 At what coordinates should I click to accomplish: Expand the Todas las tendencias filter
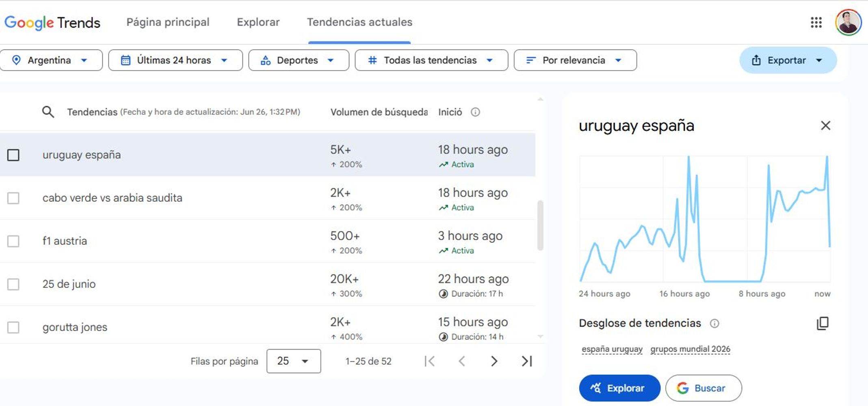(431, 60)
